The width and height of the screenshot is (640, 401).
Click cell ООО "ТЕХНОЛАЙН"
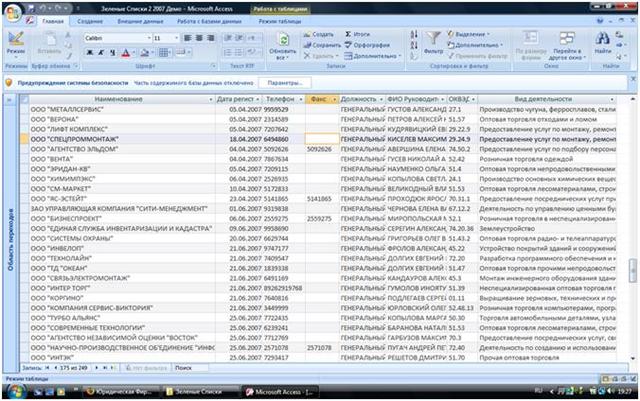[x=122, y=258]
